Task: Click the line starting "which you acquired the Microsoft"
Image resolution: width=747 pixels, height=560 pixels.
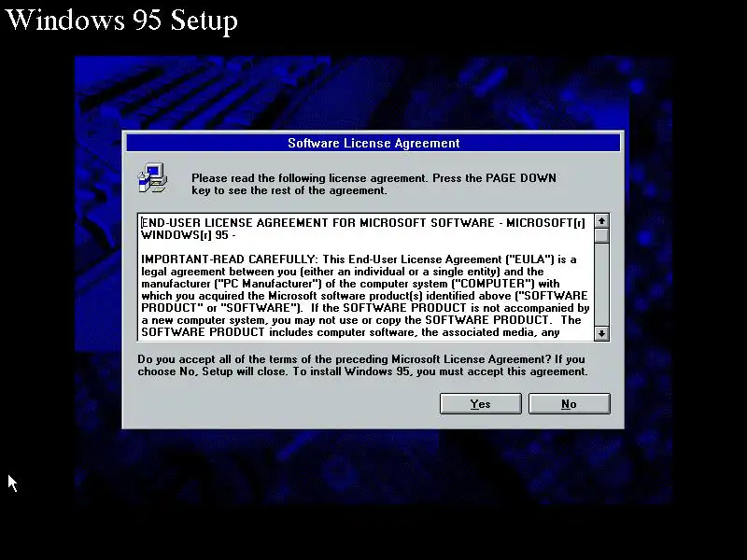Action: [x=364, y=296]
